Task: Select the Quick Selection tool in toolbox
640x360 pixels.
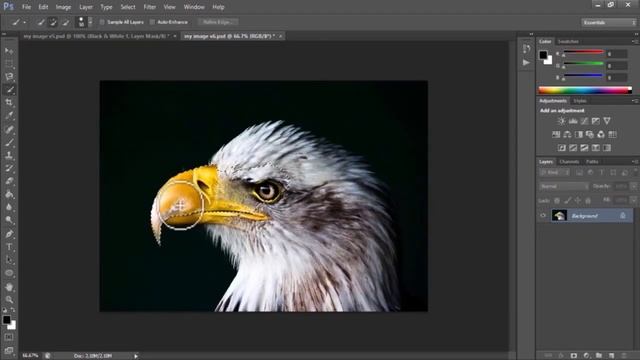Action: (x=9, y=90)
